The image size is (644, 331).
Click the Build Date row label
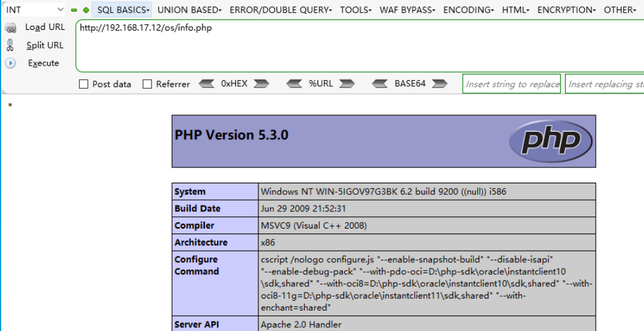click(x=197, y=209)
